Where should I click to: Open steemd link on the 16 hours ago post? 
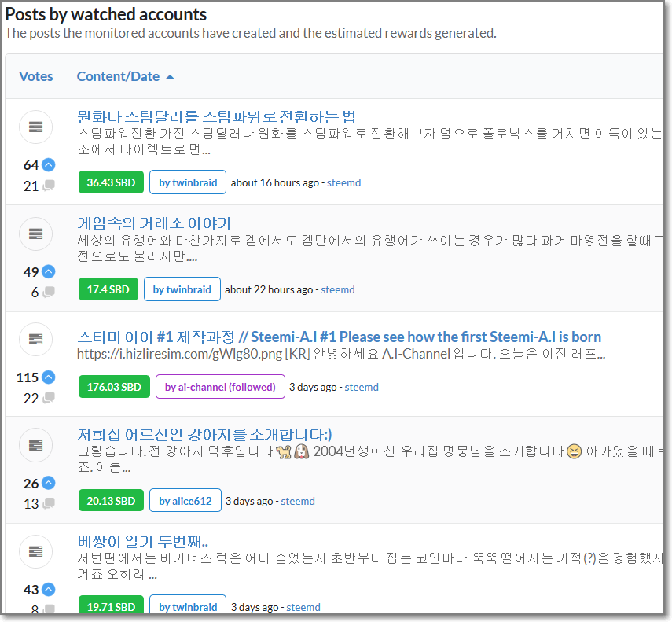click(343, 182)
